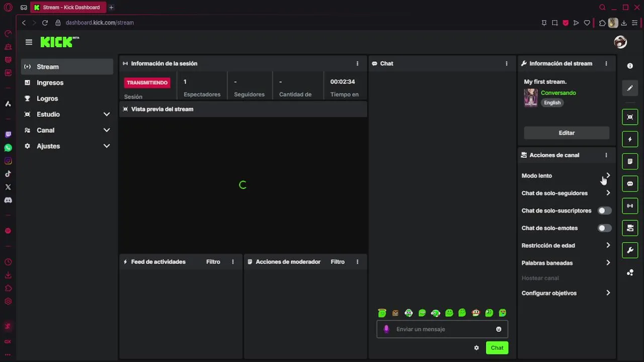644x362 pixels.
Task: Click the Editar button
Action: click(x=567, y=133)
